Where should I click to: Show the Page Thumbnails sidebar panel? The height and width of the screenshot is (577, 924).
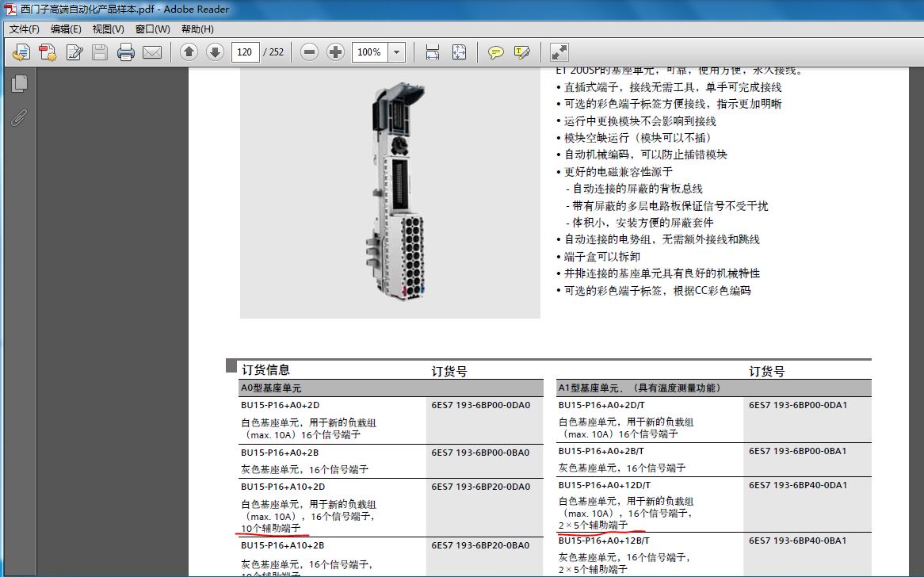18,82
